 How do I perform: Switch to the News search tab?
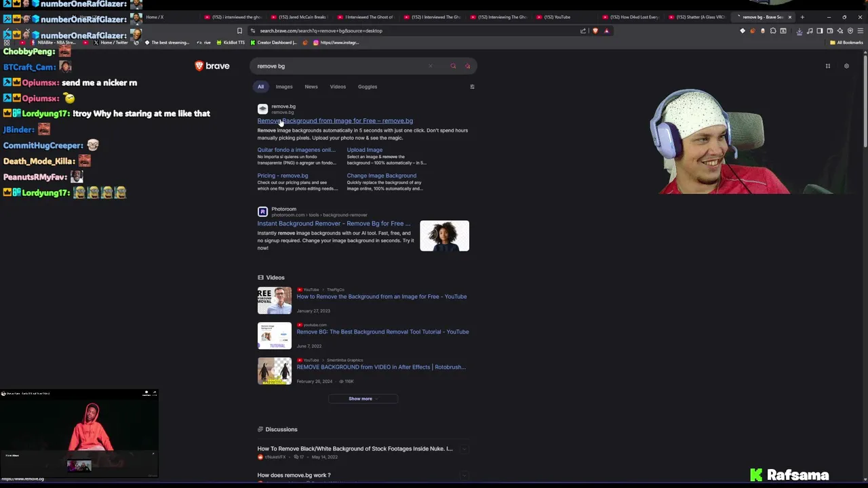[x=311, y=87]
